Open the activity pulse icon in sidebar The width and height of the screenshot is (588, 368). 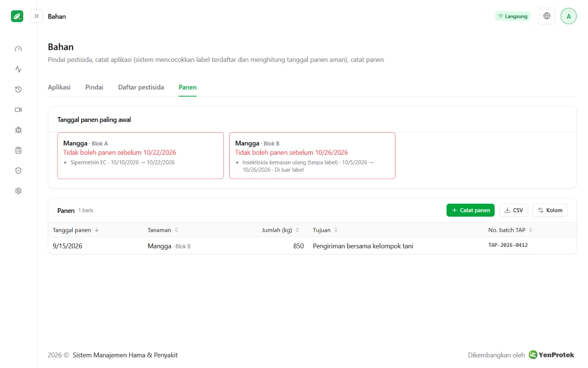[18, 69]
